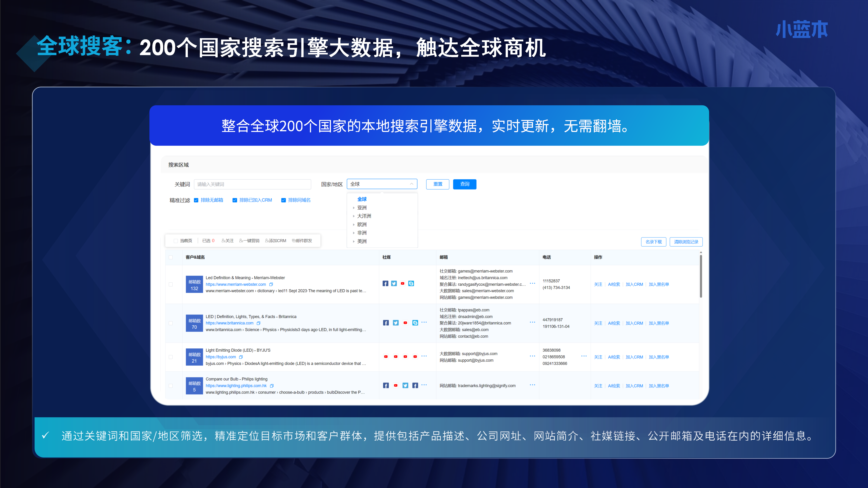Uncheck the 排除已加入CRM checkbox
868x488 pixels.
coord(235,200)
